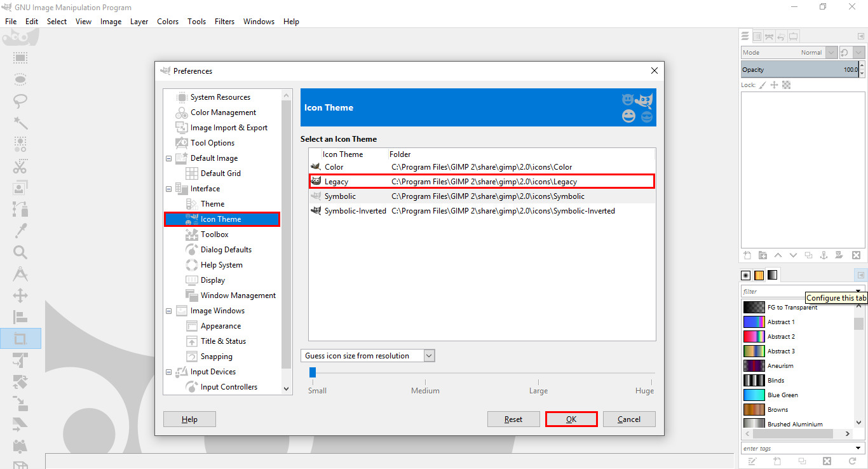Open the icon size 'Guess icon size from resolution' dropdown
The image size is (868, 469).
pos(368,356)
